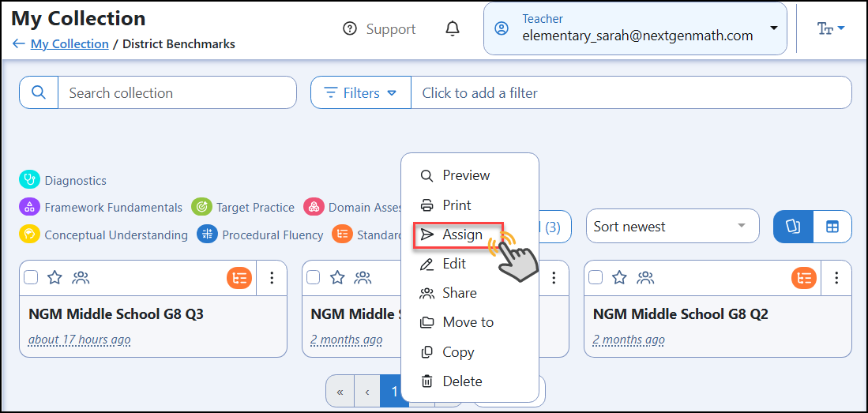
Task: Go back via My Collection breadcrumb link
Action: point(70,43)
